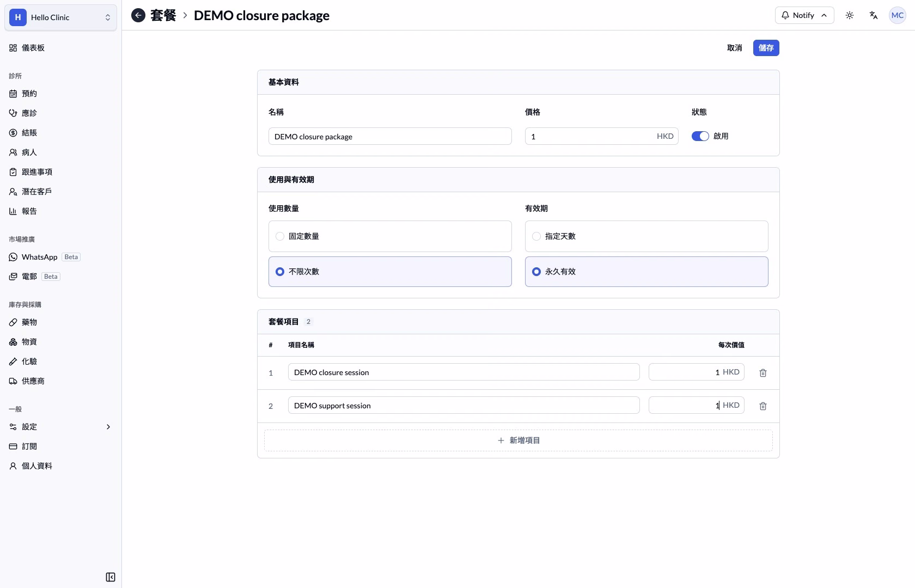
Task: Edit the DEMO closure session name field
Action: 464,372
